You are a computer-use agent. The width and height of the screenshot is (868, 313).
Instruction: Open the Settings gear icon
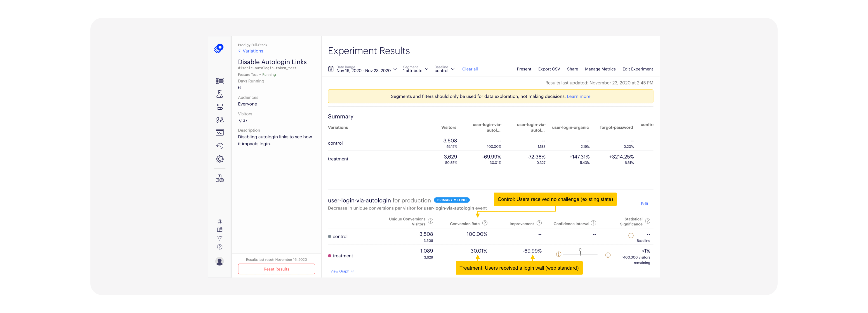pos(220,159)
